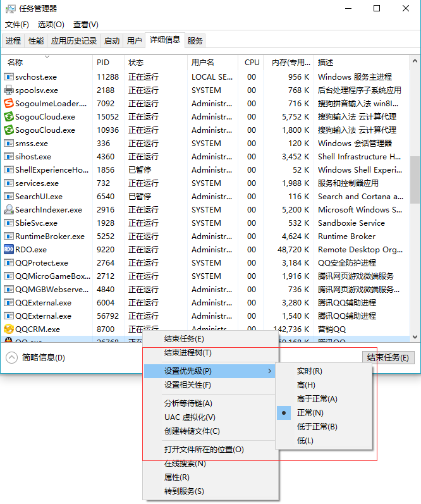Viewport: 421px width, 504px height.
Task: Choose 转到服务(S) in the context menu
Action: [x=210, y=491]
